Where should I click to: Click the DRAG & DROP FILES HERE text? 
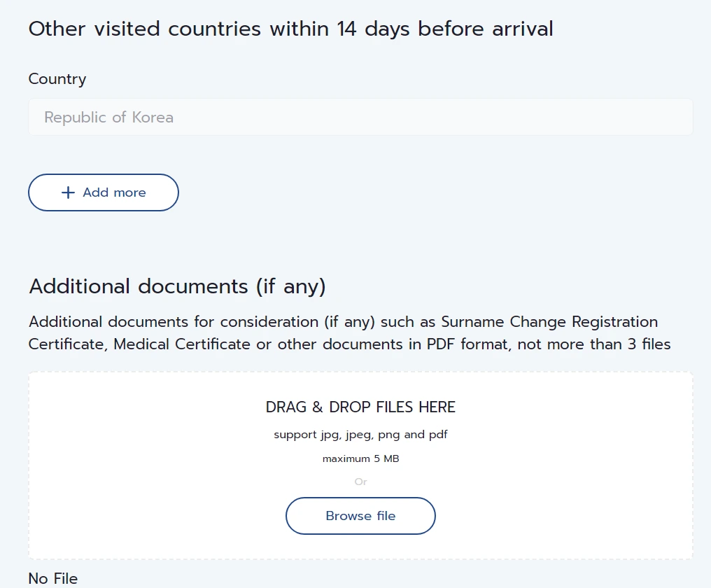pos(360,407)
